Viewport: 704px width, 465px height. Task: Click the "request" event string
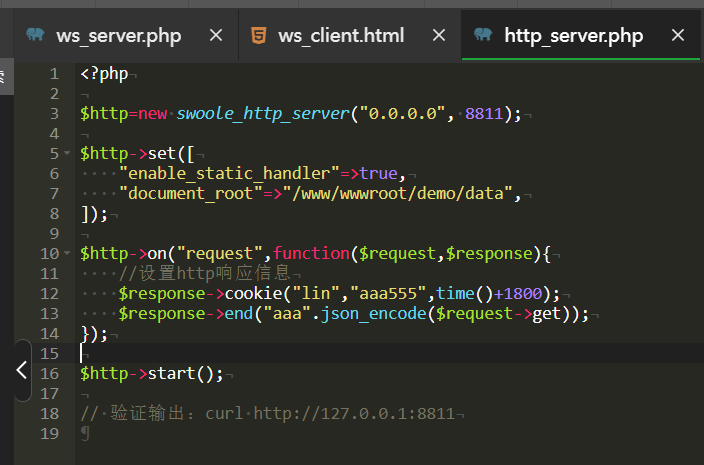coord(220,254)
